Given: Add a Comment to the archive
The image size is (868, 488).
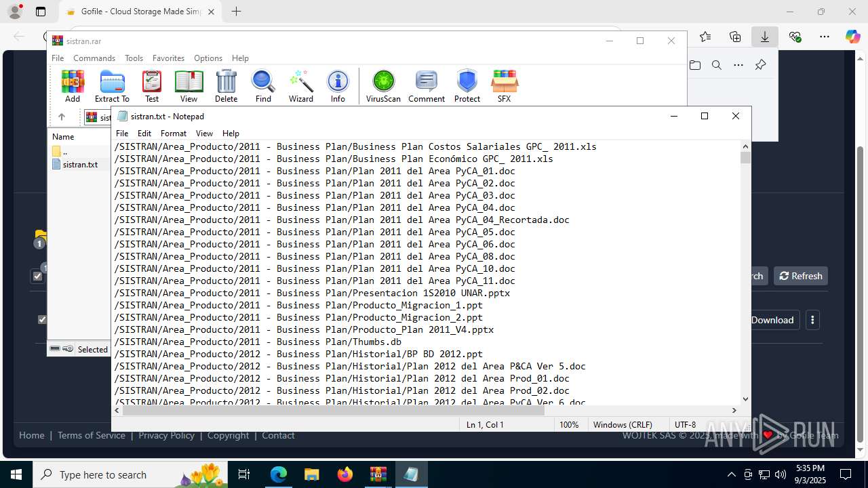Looking at the screenshot, I should pos(427,86).
